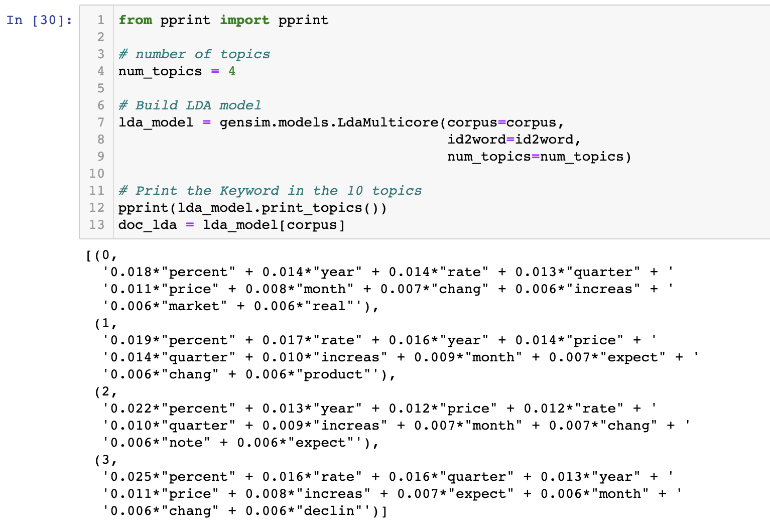Click the '# Build LDA model' comment
The image size is (770, 532).
pyautogui.click(x=190, y=105)
